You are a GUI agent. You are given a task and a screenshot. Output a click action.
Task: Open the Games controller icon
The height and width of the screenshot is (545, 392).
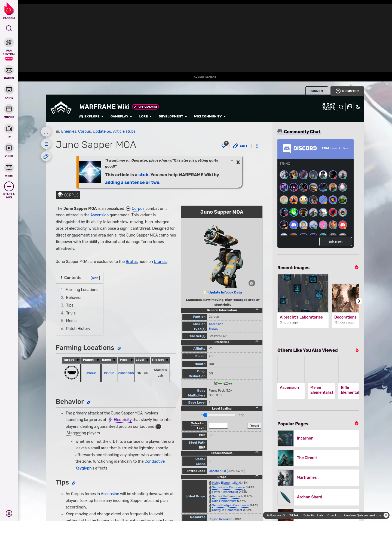click(x=9, y=70)
